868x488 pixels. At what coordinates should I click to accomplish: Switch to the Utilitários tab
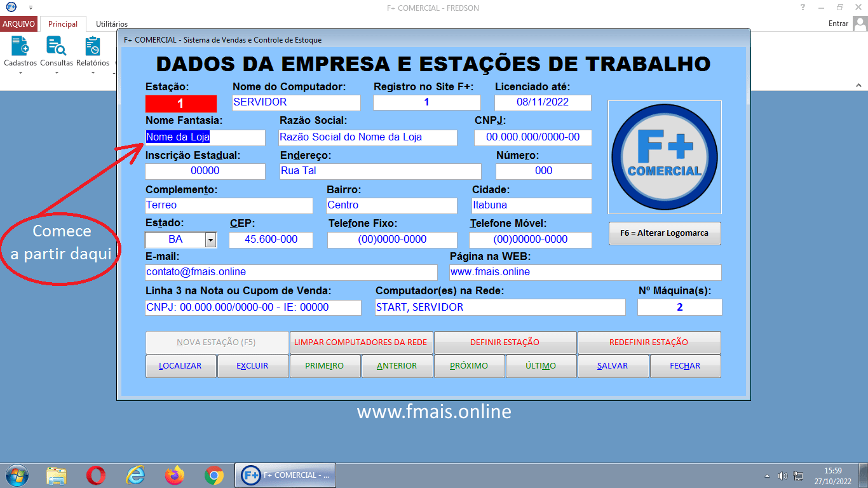pyautogui.click(x=112, y=24)
